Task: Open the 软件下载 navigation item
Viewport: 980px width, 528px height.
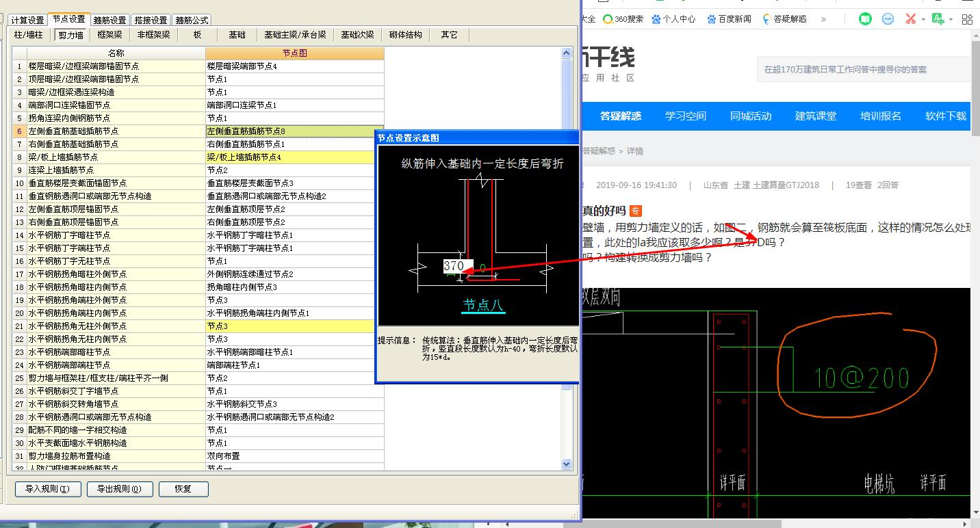Action: click(946, 116)
